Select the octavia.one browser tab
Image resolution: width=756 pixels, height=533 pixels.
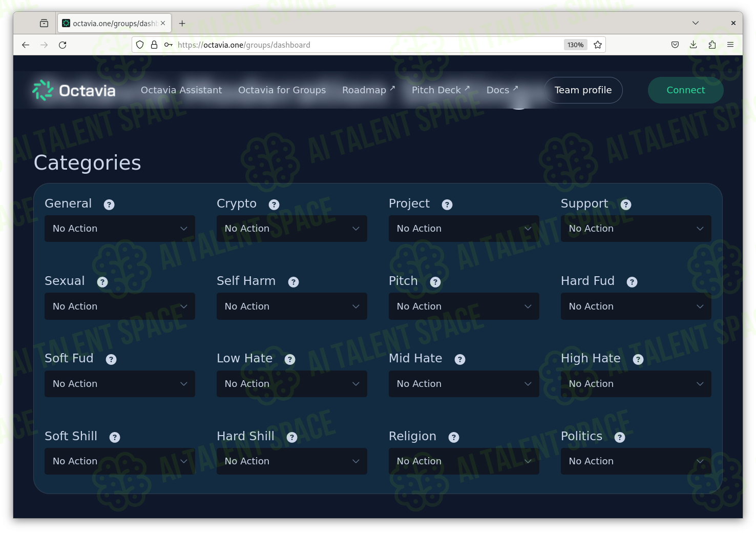[114, 23]
